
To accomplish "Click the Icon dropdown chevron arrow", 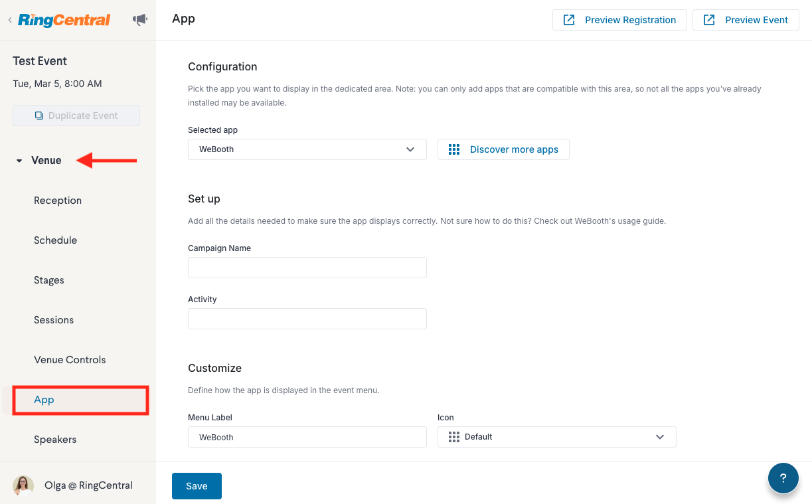I will tap(660, 437).
